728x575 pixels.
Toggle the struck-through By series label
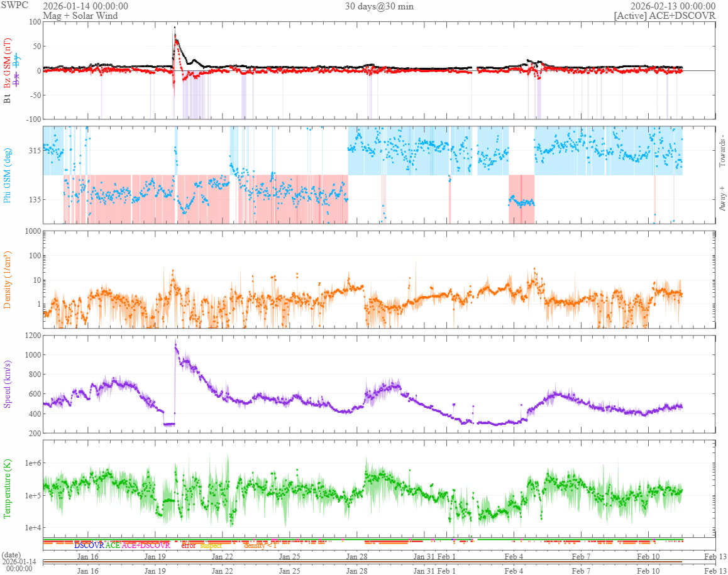(x=17, y=62)
